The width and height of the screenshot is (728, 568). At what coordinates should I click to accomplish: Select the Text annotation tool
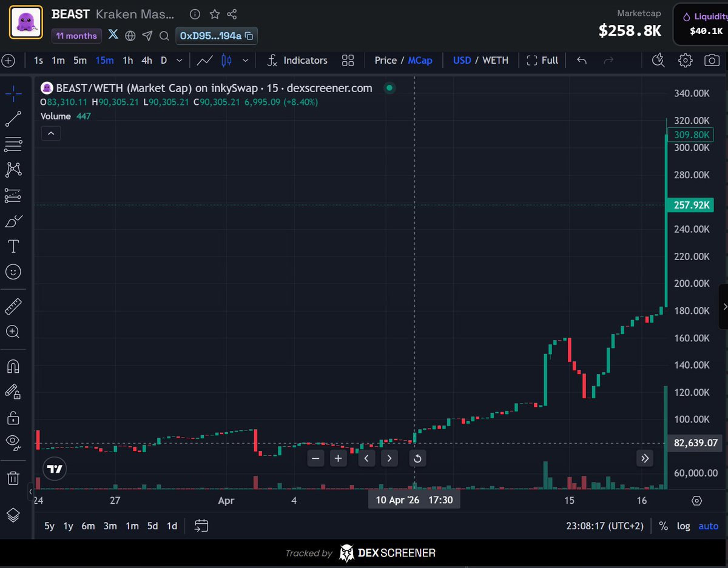click(x=13, y=247)
